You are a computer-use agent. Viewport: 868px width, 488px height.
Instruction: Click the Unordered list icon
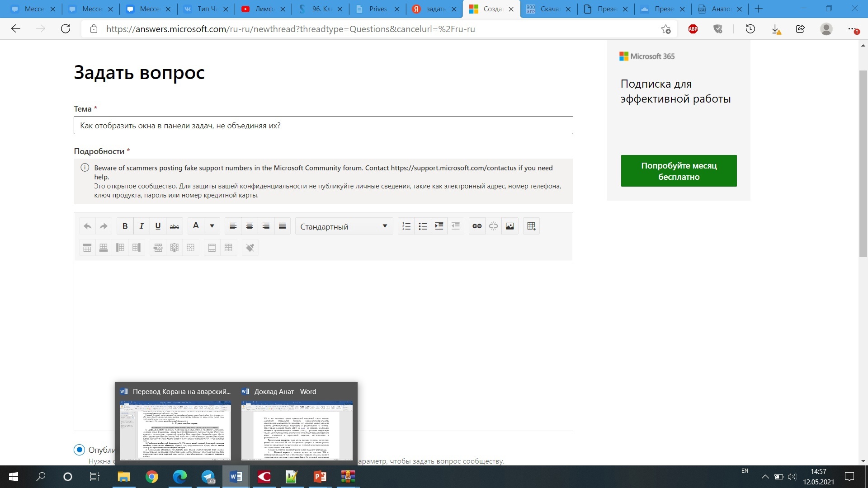pyautogui.click(x=422, y=226)
